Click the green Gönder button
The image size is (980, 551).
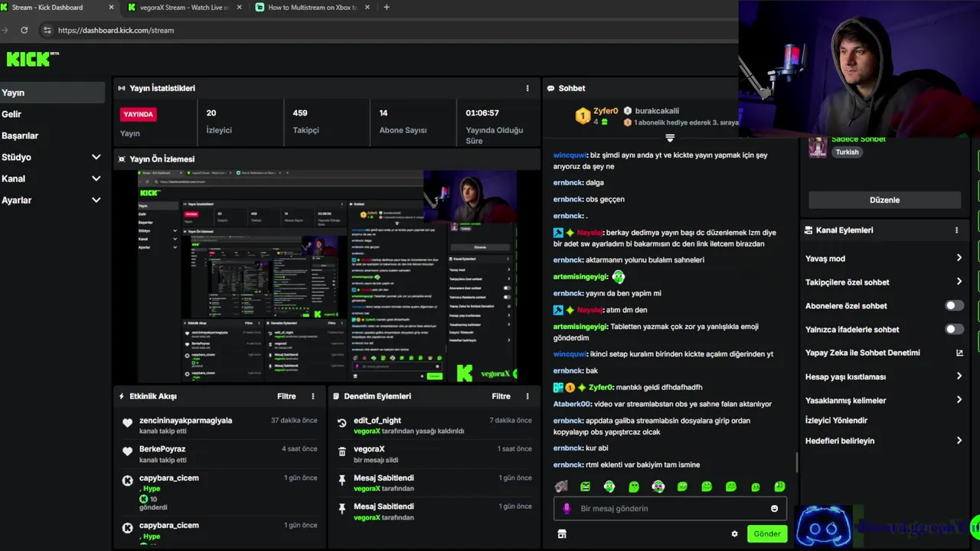point(767,534)
